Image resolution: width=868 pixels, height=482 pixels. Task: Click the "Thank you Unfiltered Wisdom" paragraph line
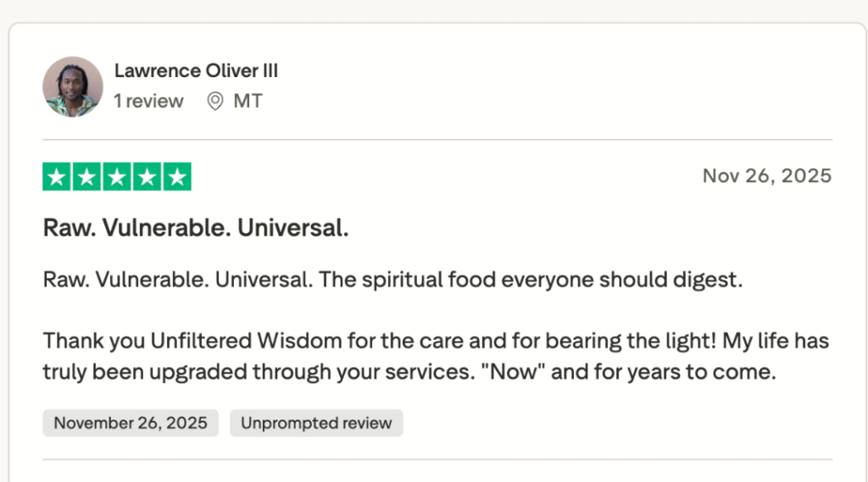click(x=436, y=342)
